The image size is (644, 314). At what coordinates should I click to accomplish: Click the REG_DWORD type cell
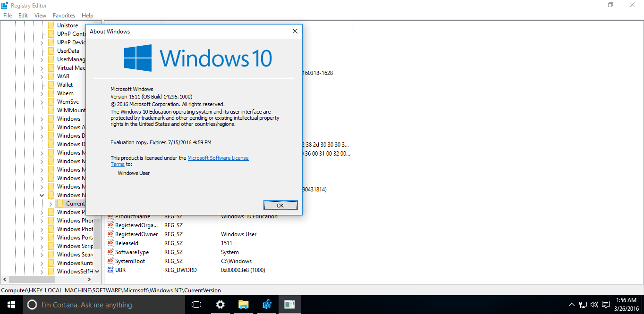click(180, 270)
